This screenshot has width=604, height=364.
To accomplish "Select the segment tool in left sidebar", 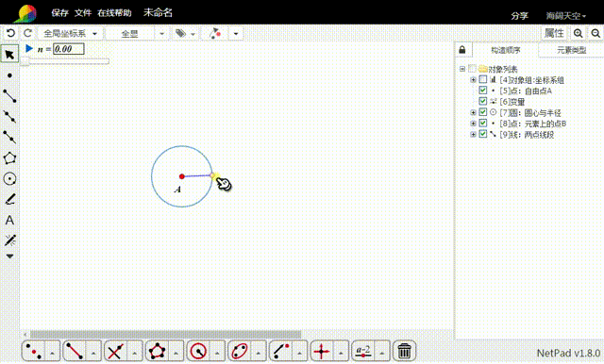I will (x=9, y=96).
